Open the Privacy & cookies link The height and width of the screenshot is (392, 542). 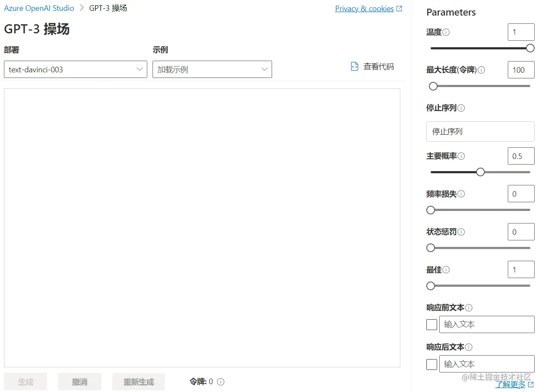(364, 9)
